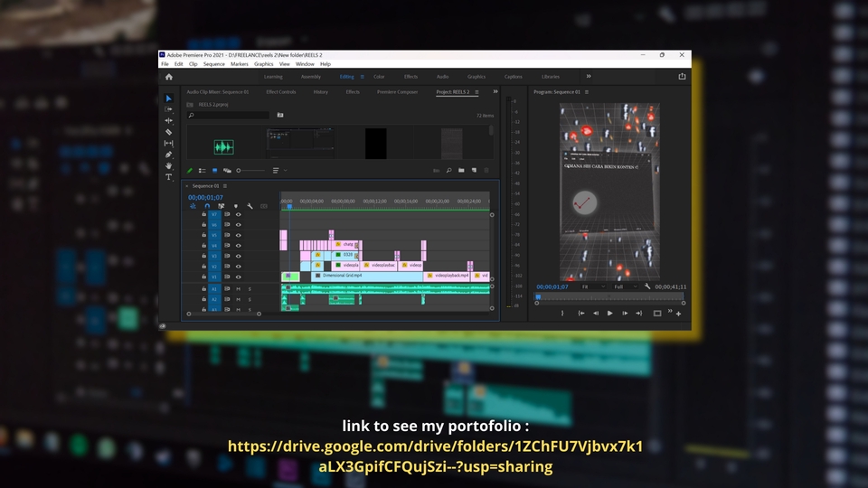Open Program monitor panel menu

pyautogui.click(x=587, y=92)
